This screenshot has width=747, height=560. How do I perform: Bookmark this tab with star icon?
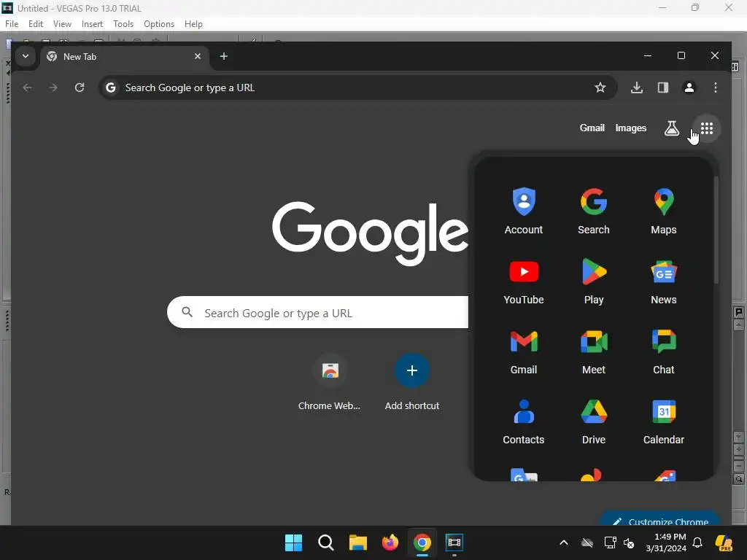(600, 87)
